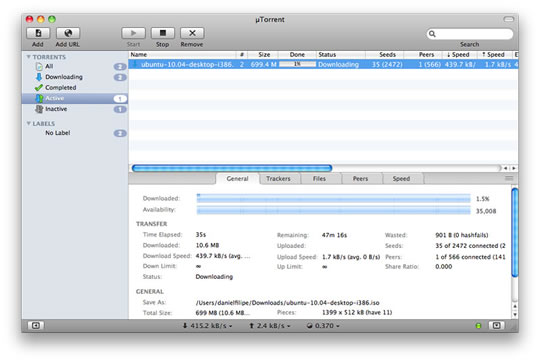Screen dimensions: 540x362
Task: Click the detail pane scroll up arrow
Action: point(515,306)
